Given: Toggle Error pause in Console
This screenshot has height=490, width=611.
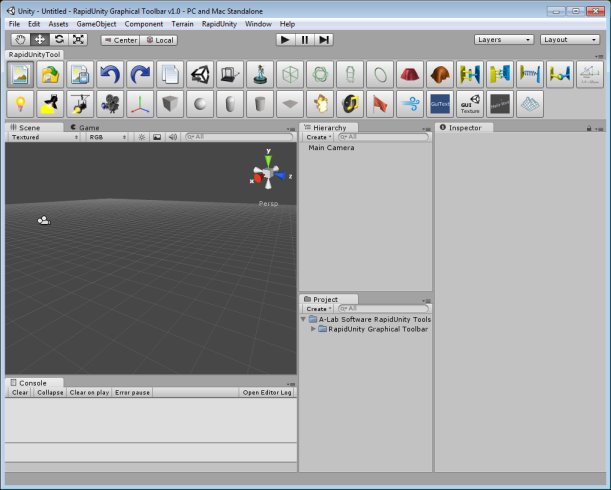Looking at the screenshot, I should 132,393.
